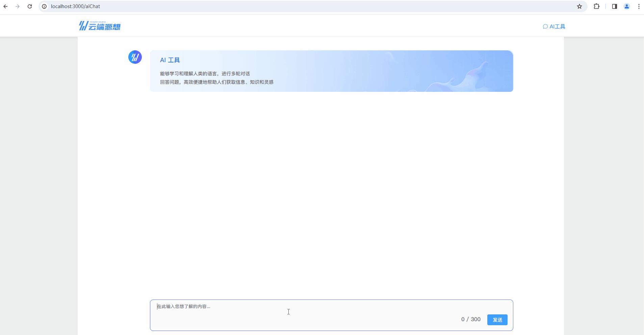Select the AI 工具 banner header
644x335 pixels.
click(x=170, y=60)
